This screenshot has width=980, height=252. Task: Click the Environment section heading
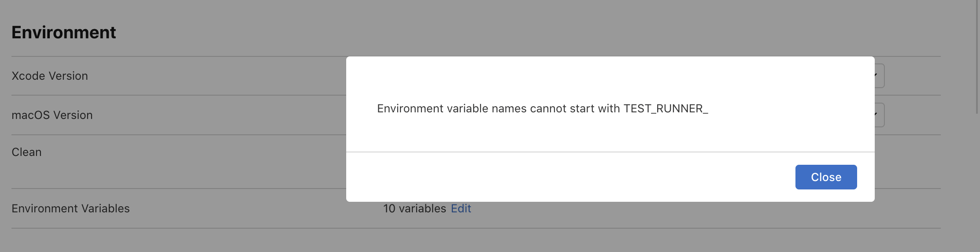(x=64, y=33)
